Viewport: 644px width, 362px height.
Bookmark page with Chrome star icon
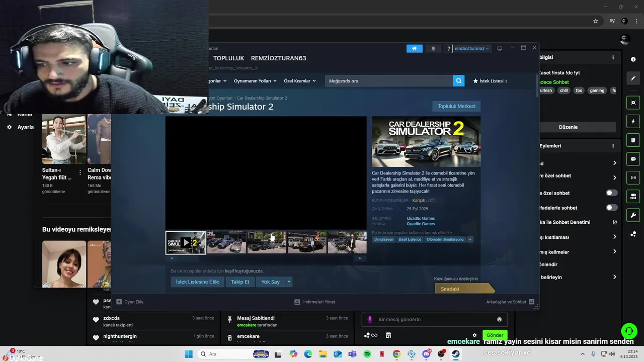coord(596,21)
